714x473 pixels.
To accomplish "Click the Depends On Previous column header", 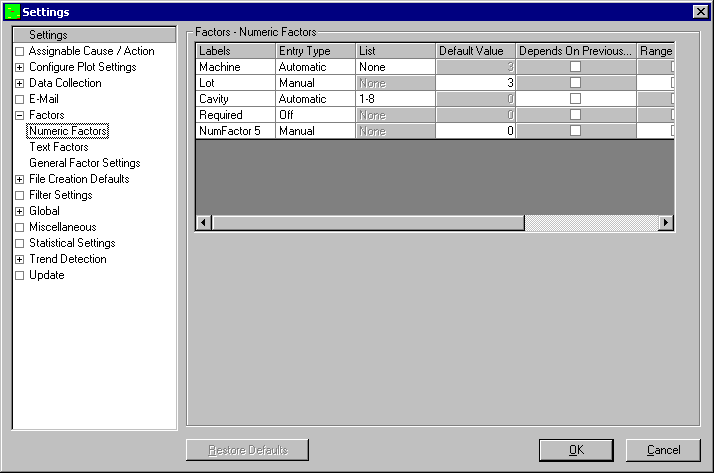I will coord(576,51).
